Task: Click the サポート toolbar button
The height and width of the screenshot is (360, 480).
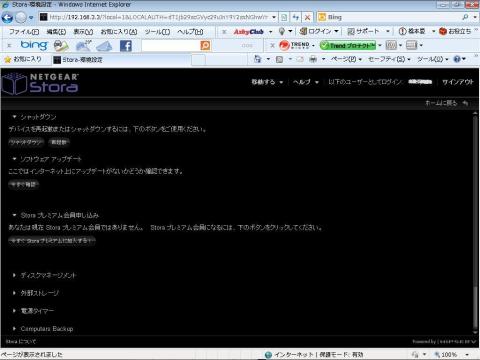Action: [363, 31]
